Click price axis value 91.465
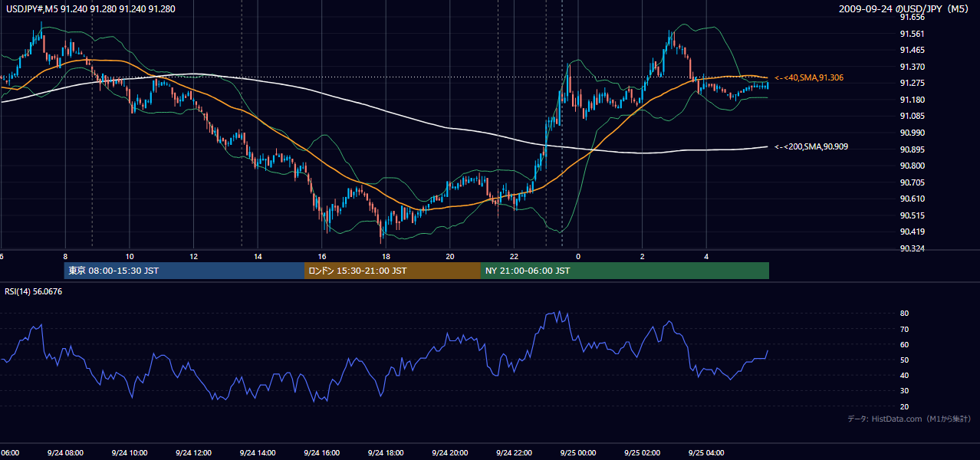Image resolution: width=980 pixels, height=460 pixels. coord(912,50)
